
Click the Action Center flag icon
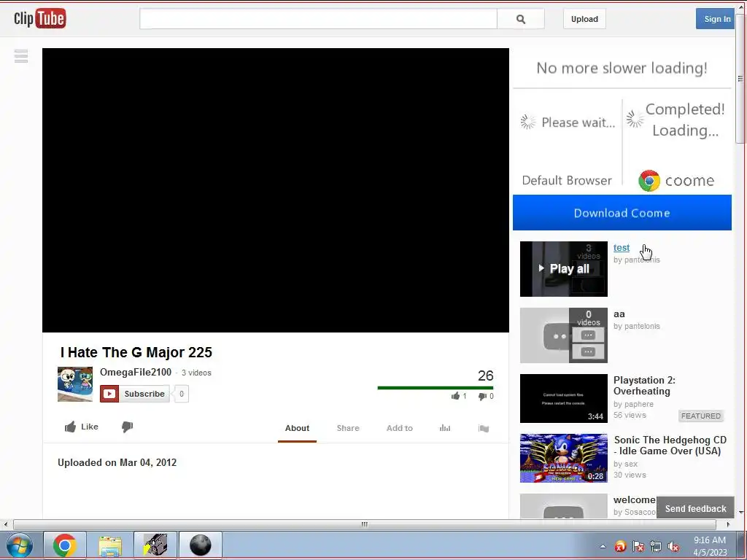click(x=638, y=547)
